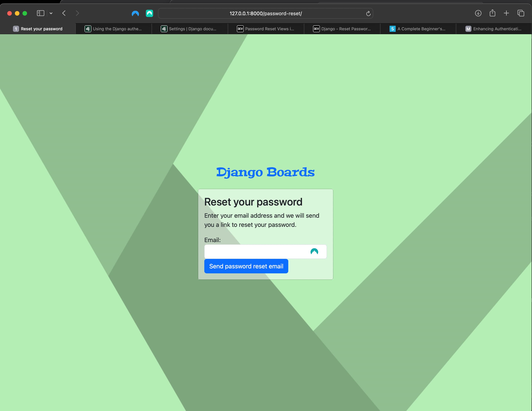Open the teal NordPass toolbar extension
The image size is (532, 411).
pyautogui.click(x=149, y=13)
